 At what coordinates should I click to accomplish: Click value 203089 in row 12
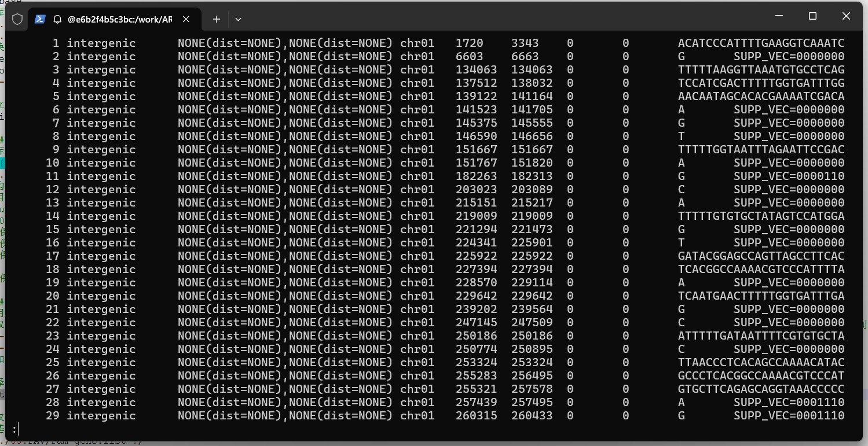coord(532,190)
